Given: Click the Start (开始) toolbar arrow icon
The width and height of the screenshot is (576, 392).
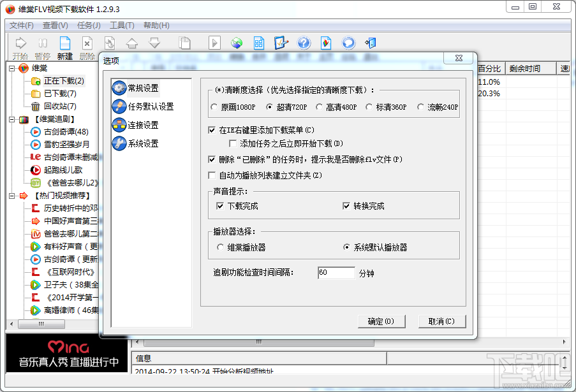Looking at the screenshot, I should 20,43.
